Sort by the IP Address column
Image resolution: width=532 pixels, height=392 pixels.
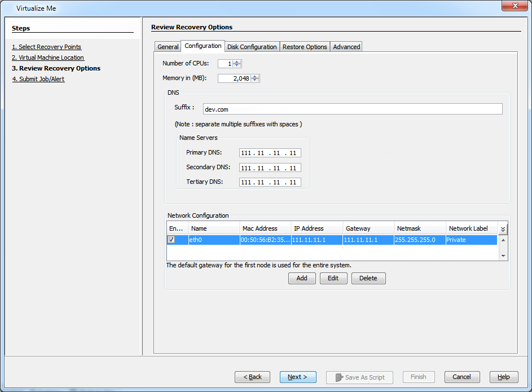(x=316, y=228)
